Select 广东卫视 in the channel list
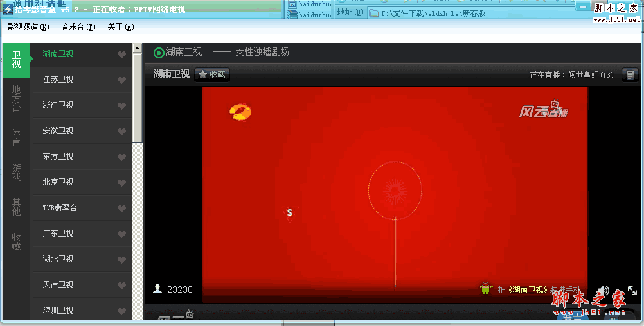The height and width of the screenshot is (326, 644). [82, 234]
